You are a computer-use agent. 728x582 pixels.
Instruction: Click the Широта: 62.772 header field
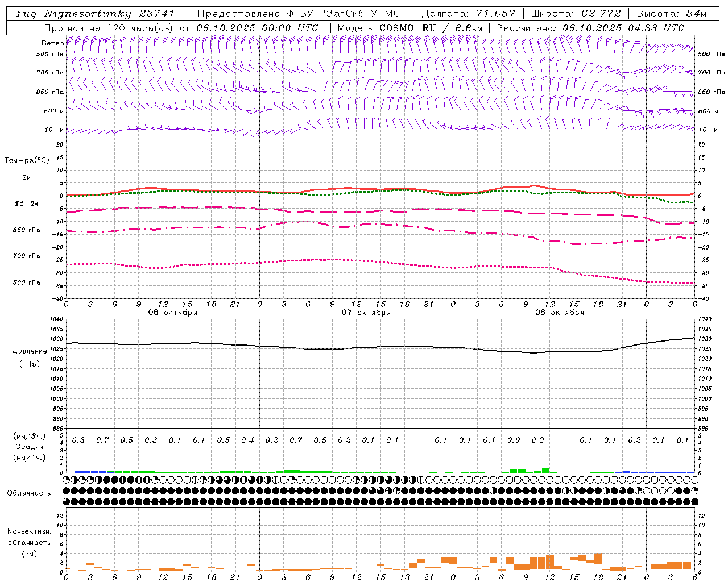click(x=576, y=14)
